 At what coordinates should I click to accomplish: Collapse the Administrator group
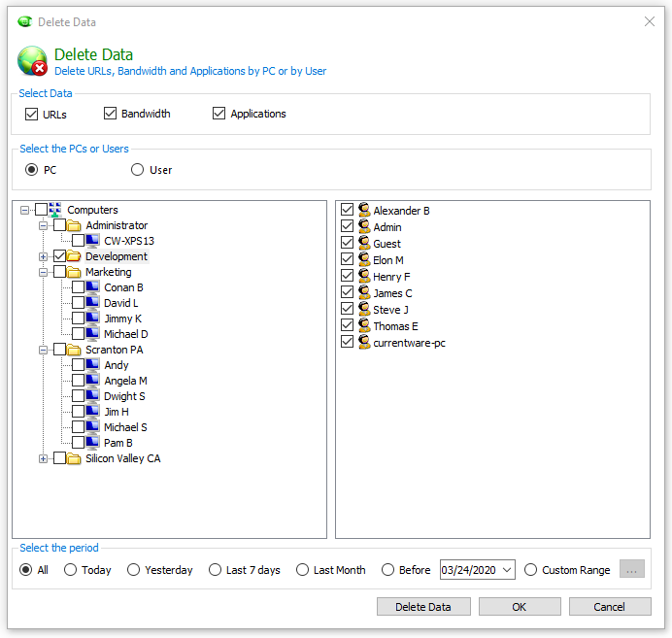44,225
